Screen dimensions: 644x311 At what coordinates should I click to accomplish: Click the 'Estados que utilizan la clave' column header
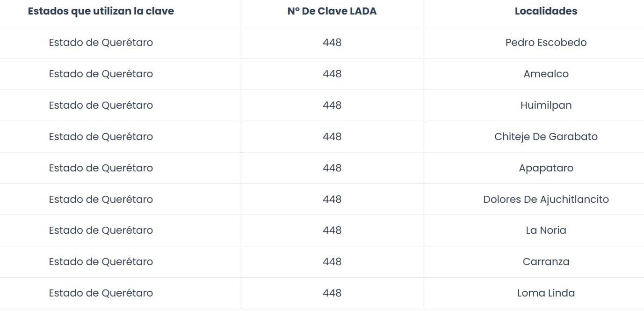click(101, 11)
